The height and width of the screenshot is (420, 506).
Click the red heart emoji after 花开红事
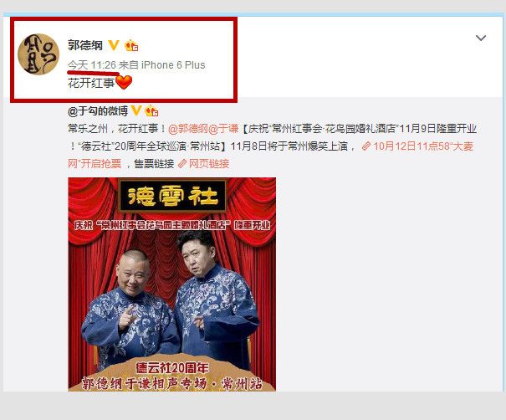124,82
